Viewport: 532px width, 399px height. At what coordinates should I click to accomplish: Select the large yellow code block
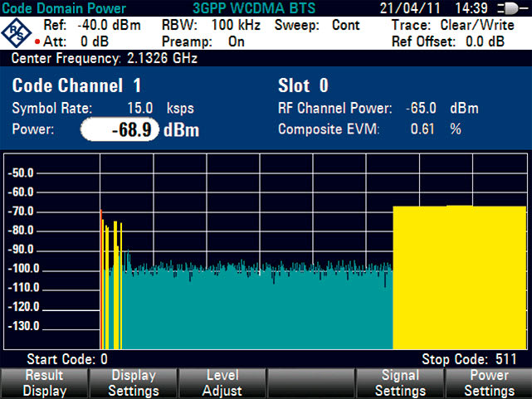coord(460,277)
